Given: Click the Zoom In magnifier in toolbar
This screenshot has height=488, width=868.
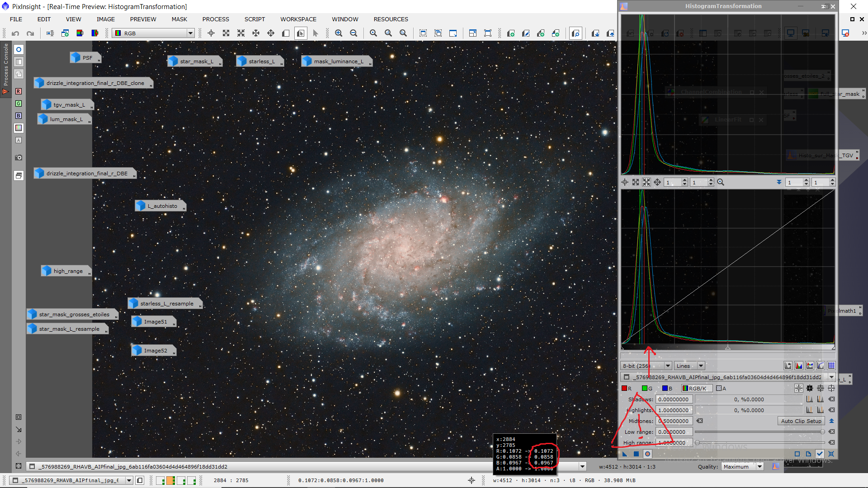Looking at the screenshot, I should coord(339,33).
